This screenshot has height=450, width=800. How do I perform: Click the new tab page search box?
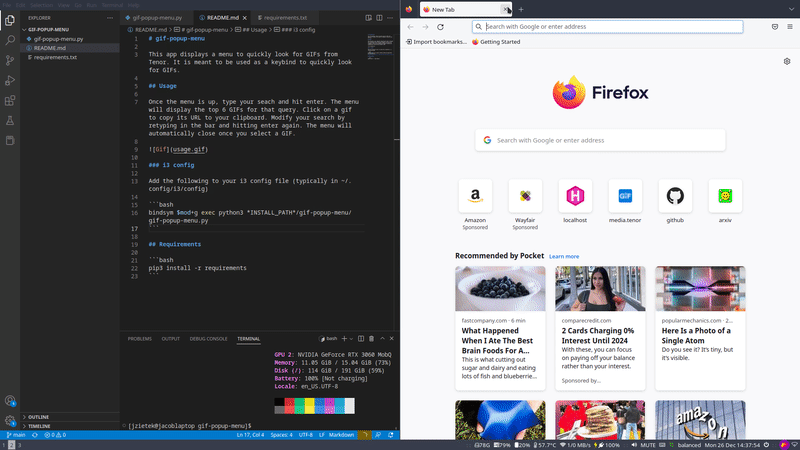click(600, 140)
